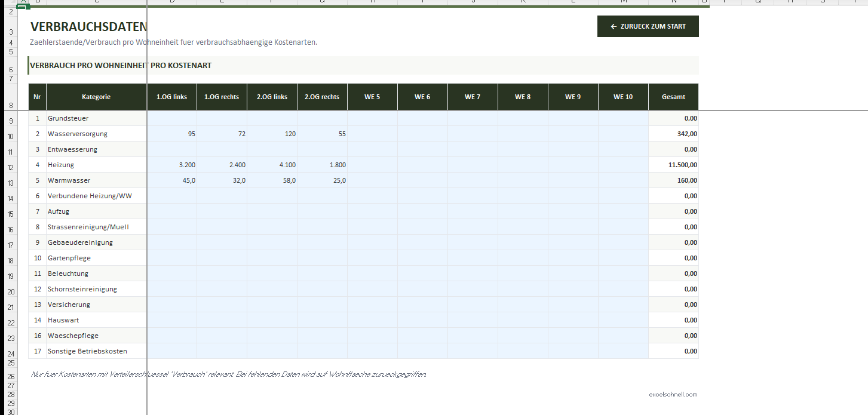Click the VERBRAUCHSDATEN title cell
The height and width of the screenshot is (415, 868).
pos(90,26)
